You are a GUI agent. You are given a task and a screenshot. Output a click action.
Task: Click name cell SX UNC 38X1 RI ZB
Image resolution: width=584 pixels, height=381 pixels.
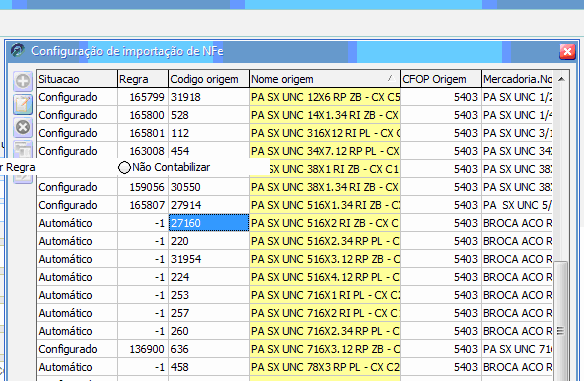(334, 169)
